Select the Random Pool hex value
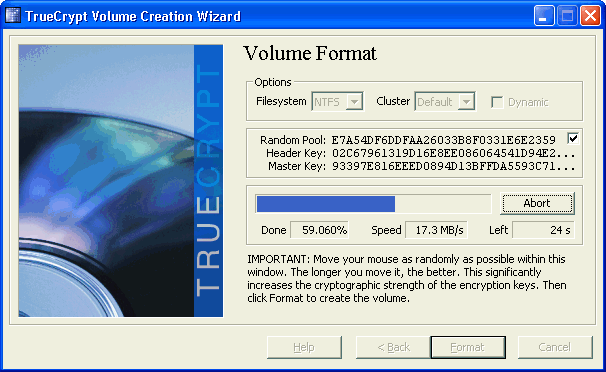606x372 pixels. pyautogui.click(x=444, y=139)
